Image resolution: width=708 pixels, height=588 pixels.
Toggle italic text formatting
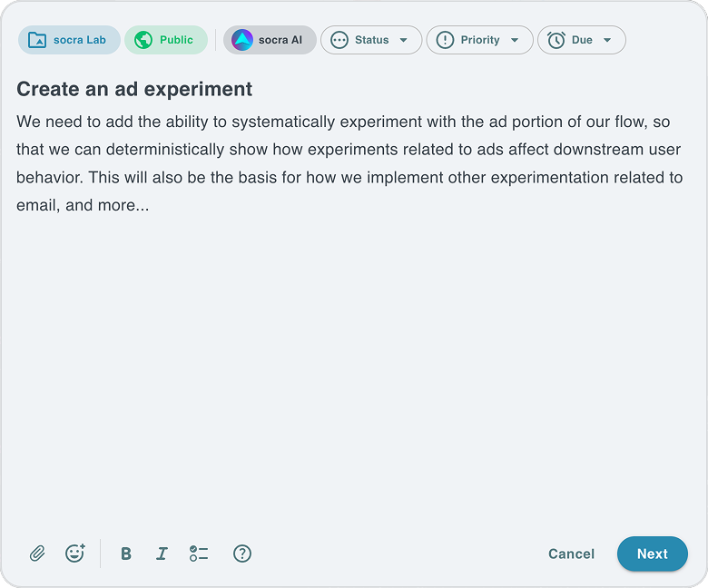[162, 554]
